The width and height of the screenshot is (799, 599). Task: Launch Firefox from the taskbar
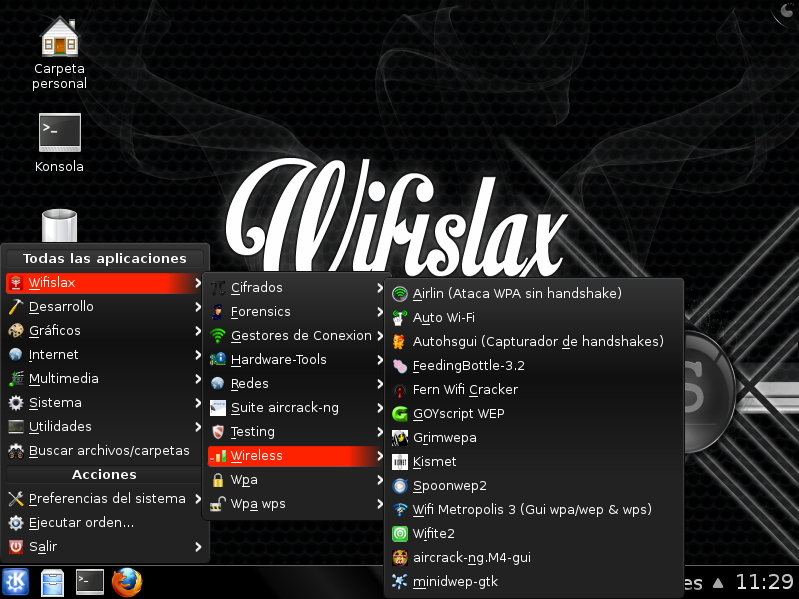[x=127, y=582]
